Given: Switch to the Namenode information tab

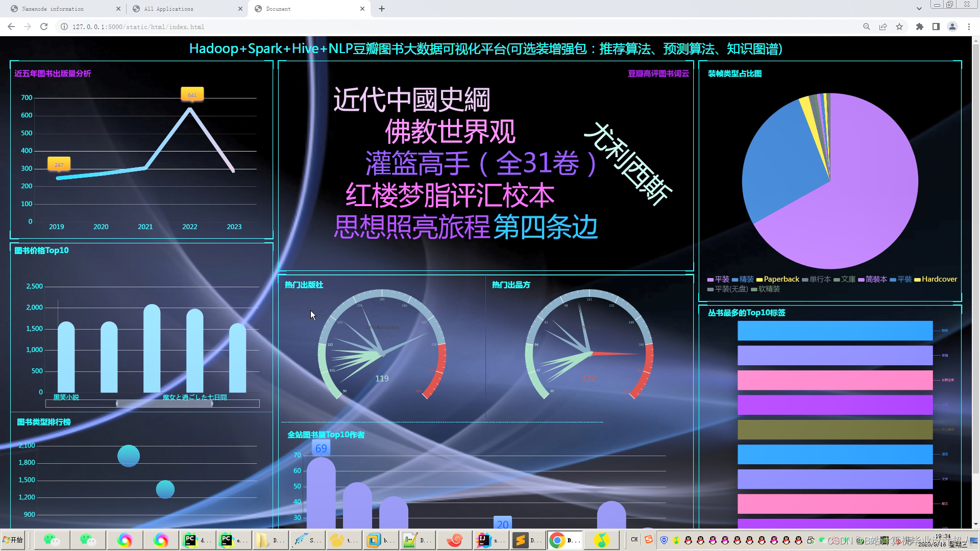Looking at the screenshot, I should [x=53, y=9].
